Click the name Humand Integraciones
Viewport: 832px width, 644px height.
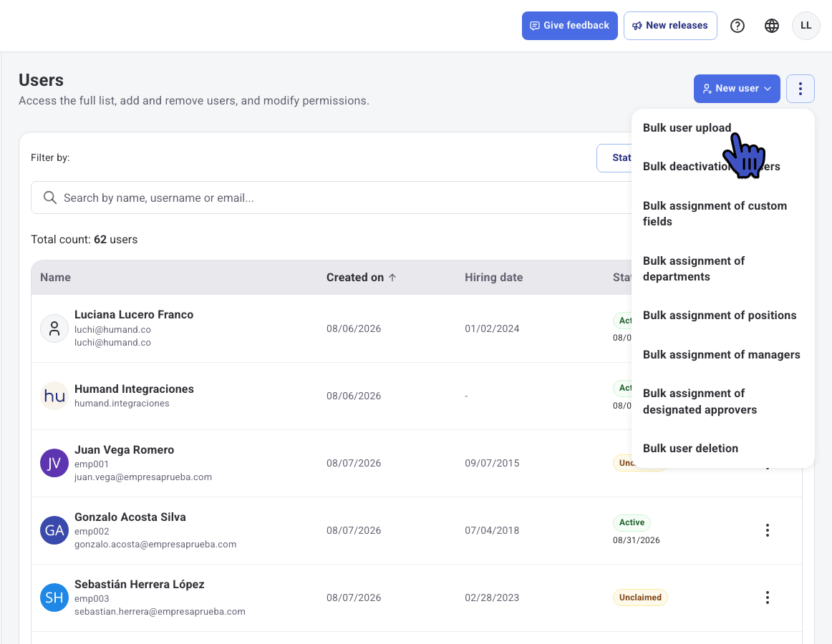134,389
